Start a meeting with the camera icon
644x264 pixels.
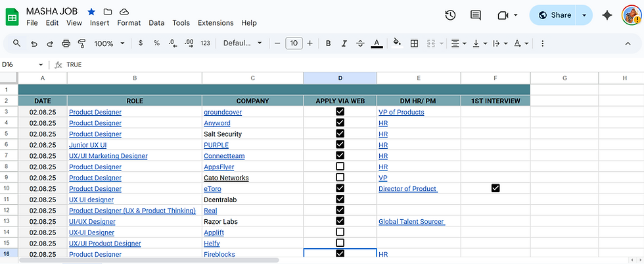pyautogui.click(x=503, y=15)
